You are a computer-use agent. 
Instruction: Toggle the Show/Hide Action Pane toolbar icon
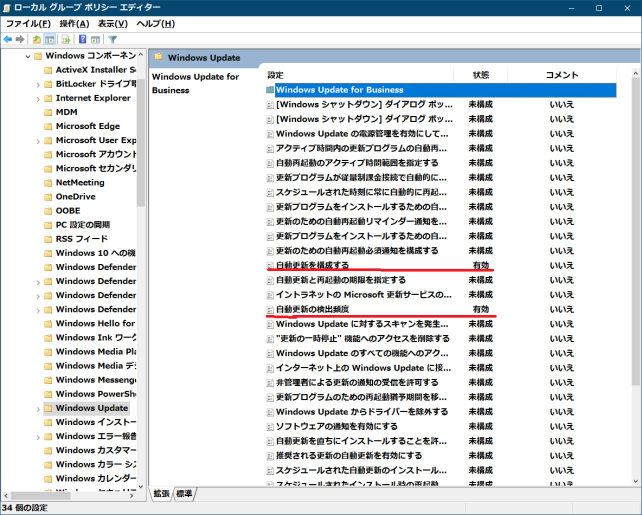coord(95,39)
